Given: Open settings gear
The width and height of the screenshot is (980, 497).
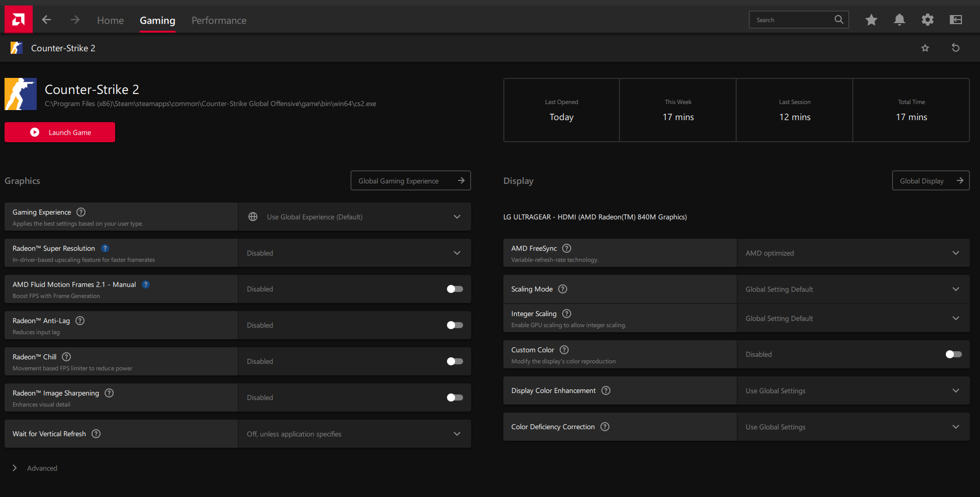Looking at the screenshot, I should tap(928, 20).
